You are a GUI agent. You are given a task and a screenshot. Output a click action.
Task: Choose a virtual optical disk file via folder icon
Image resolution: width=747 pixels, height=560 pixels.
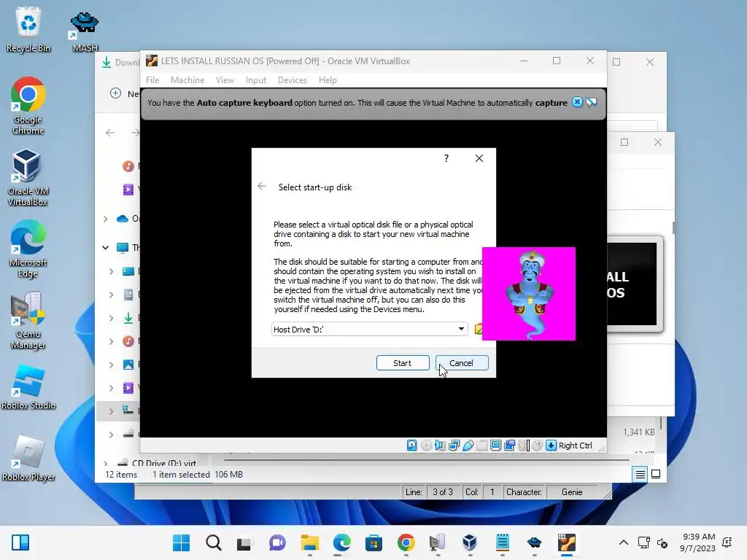(479, 329)
